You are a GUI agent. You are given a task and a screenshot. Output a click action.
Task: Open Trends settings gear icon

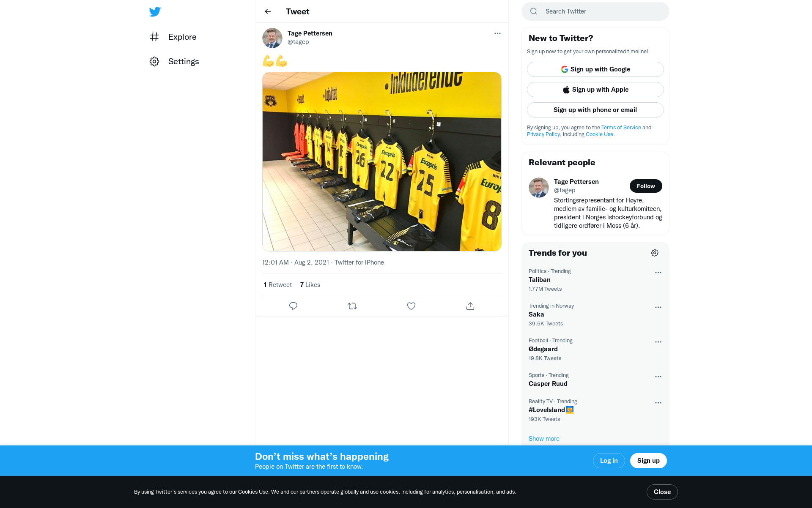pyautogui.click(x=655, y=253)
